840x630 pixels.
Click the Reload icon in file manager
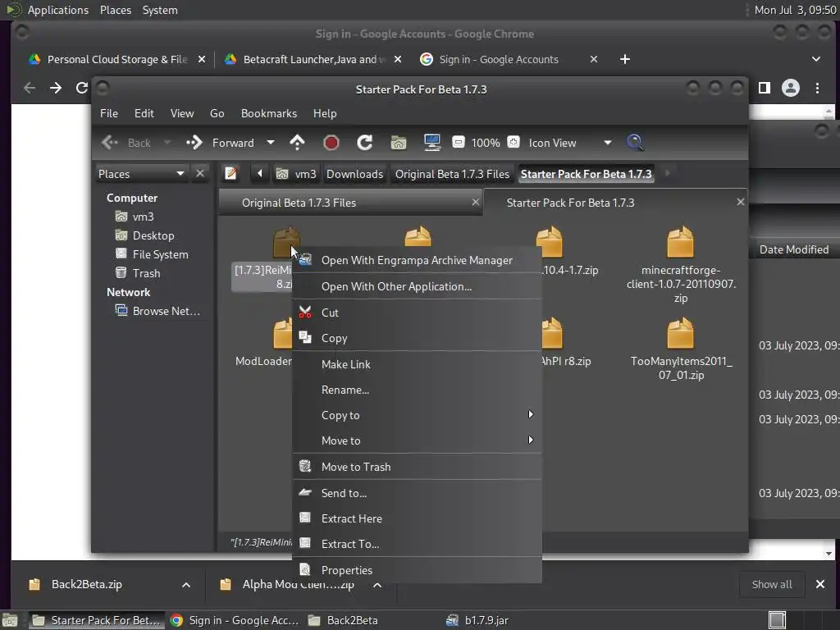pos(365,143)
